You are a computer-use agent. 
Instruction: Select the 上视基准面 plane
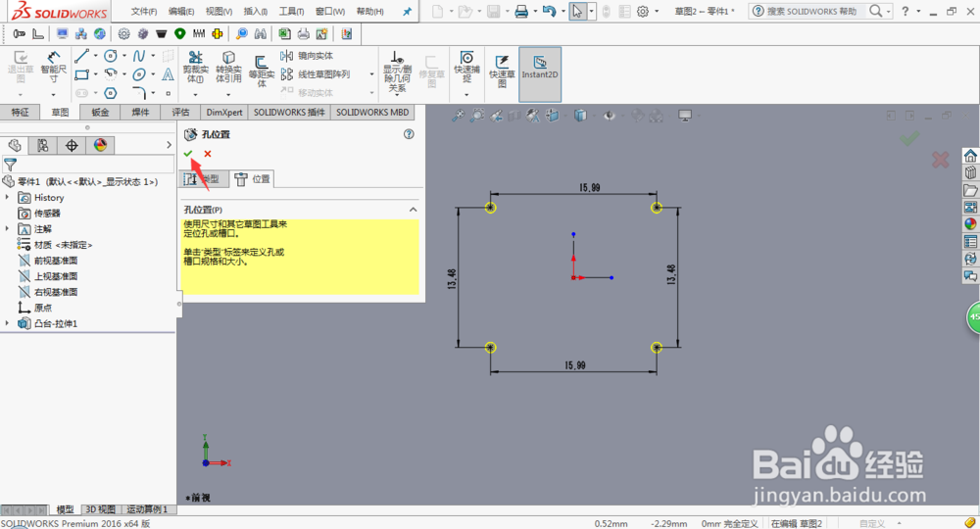(48, 276)
